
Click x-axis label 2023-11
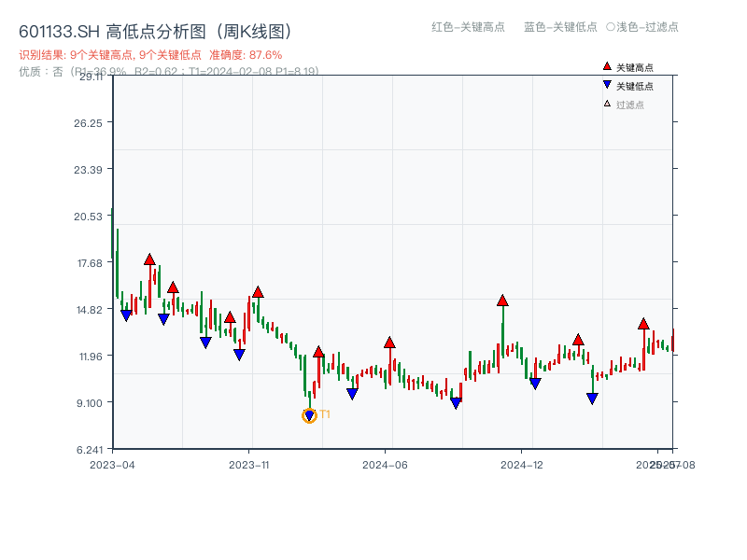tap(249, 465)
